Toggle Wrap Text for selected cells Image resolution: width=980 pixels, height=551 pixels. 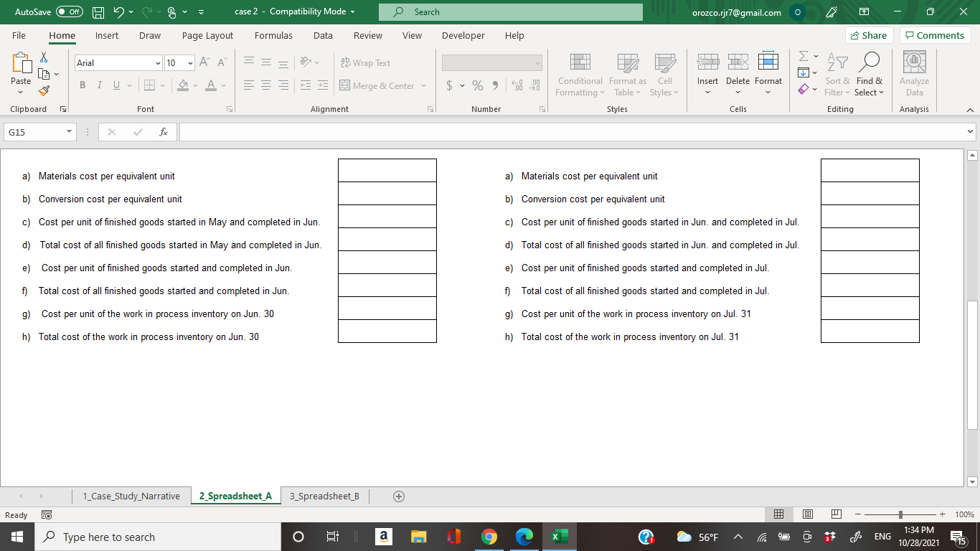367,63
